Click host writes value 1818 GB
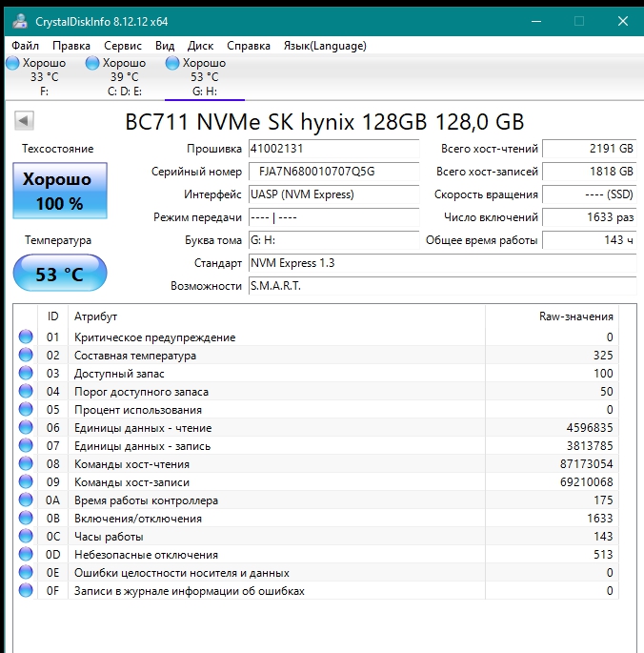The width and height of the screenshot is (644, 653). coord(590,172)
